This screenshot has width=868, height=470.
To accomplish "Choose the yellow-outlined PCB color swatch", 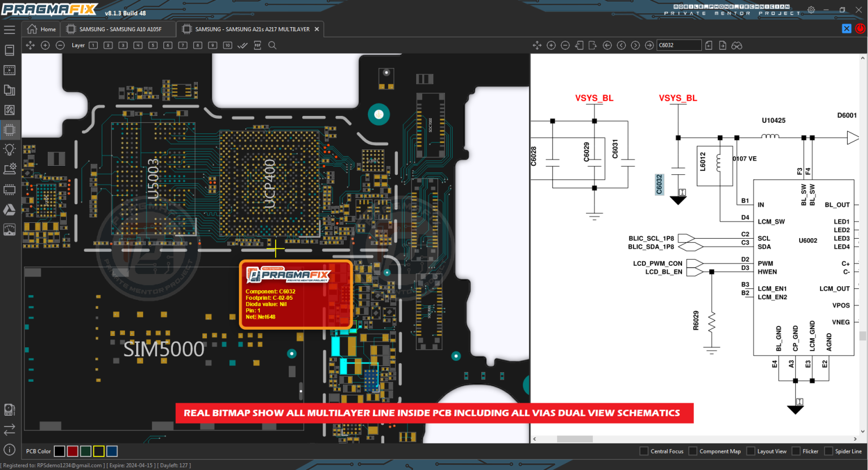I will (x=99, y=451).
